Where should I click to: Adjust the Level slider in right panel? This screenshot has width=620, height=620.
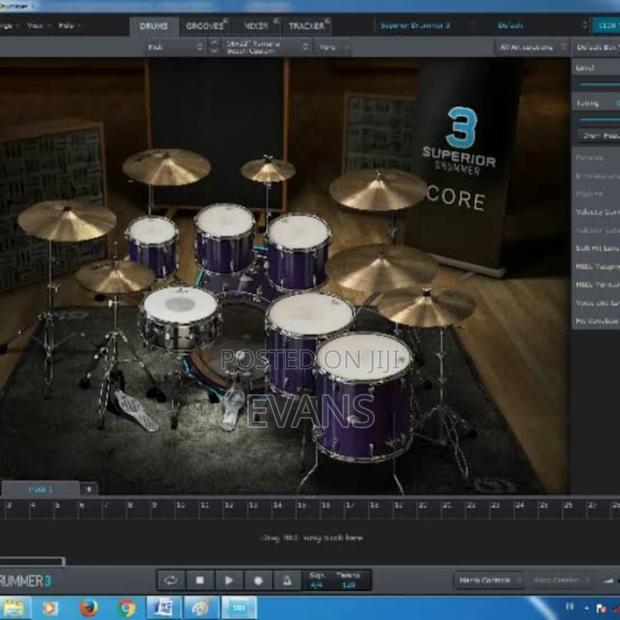pyautogui.click(x=598, y=84)
